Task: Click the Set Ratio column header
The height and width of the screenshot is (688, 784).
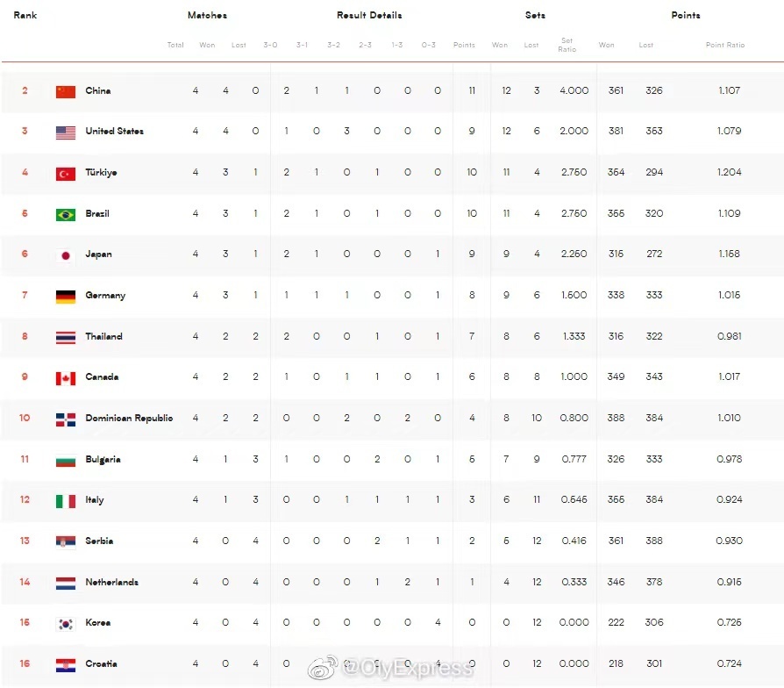Action: 567,45
